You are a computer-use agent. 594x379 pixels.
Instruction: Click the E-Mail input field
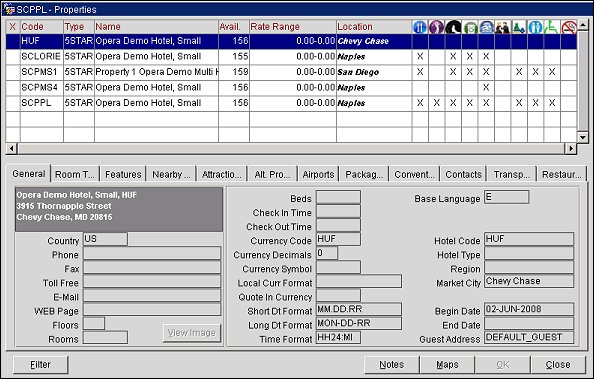pos(152,295)
